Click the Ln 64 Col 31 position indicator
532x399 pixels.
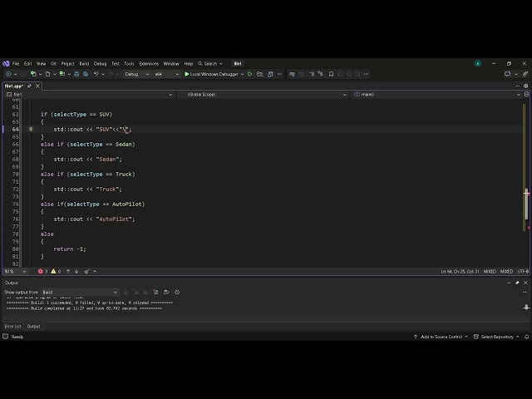coord(460,272)
